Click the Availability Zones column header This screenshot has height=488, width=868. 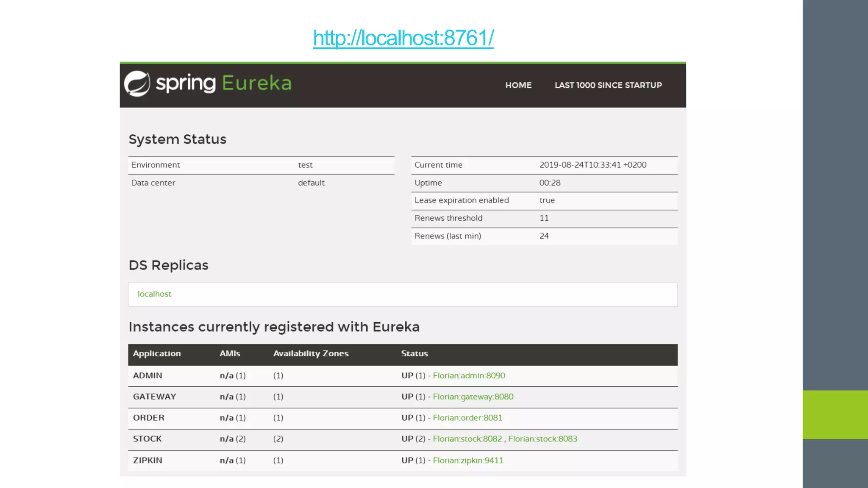pos(311,354)
